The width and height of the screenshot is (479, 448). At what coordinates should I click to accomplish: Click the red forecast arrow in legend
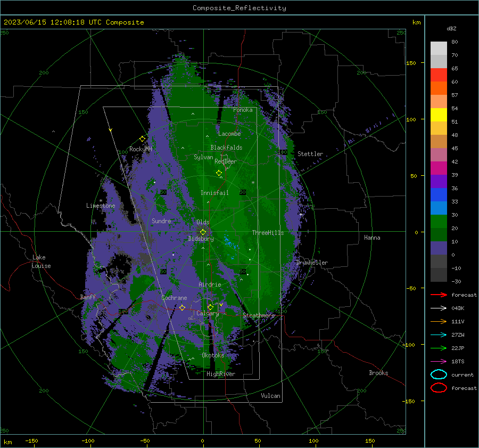[439, 295]
